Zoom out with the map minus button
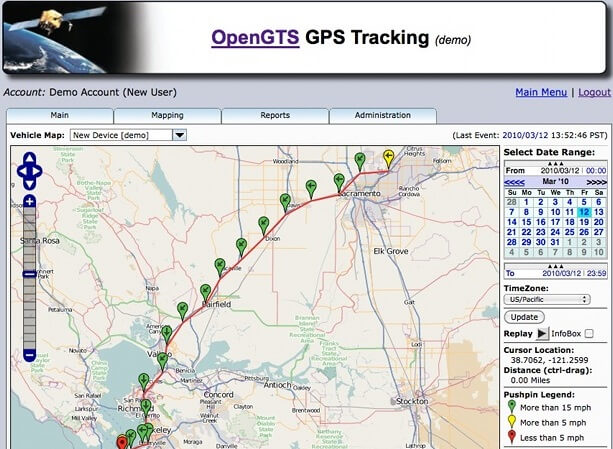Image resolution: width=613 pixels, height=449 pixels. coord(29,354)
